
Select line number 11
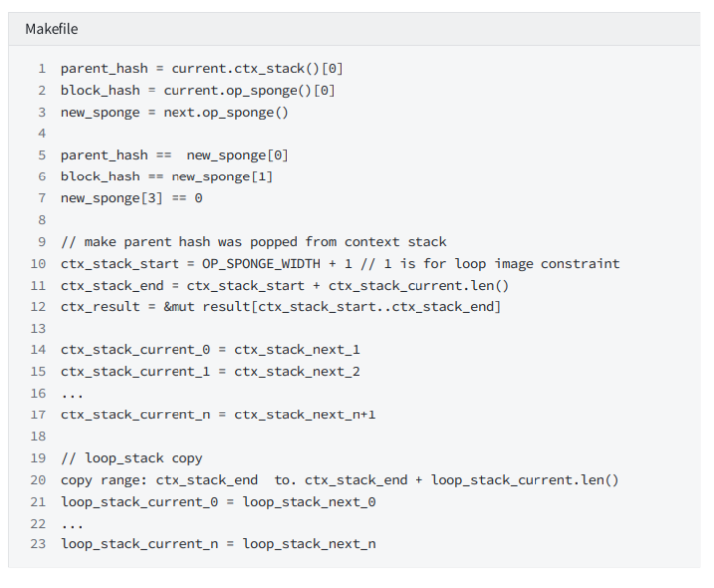tap(38, 286)
